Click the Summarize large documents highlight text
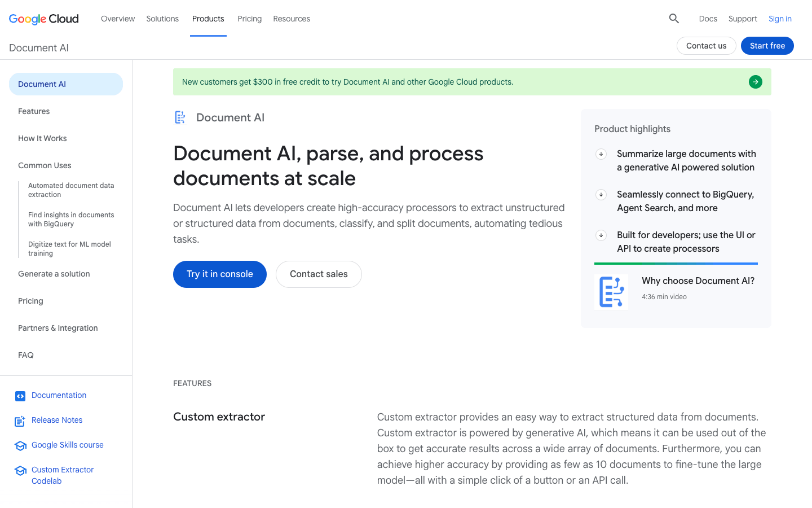The image size is (812, 508). pyautogui.click(x=686, y=160)
